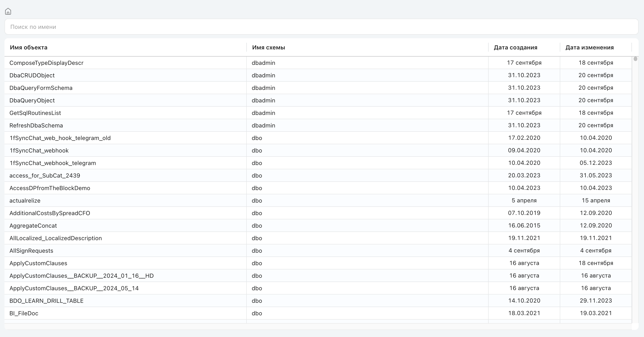Select the AllSignRequests row
The image size is (644, 337).
(318, 251)
